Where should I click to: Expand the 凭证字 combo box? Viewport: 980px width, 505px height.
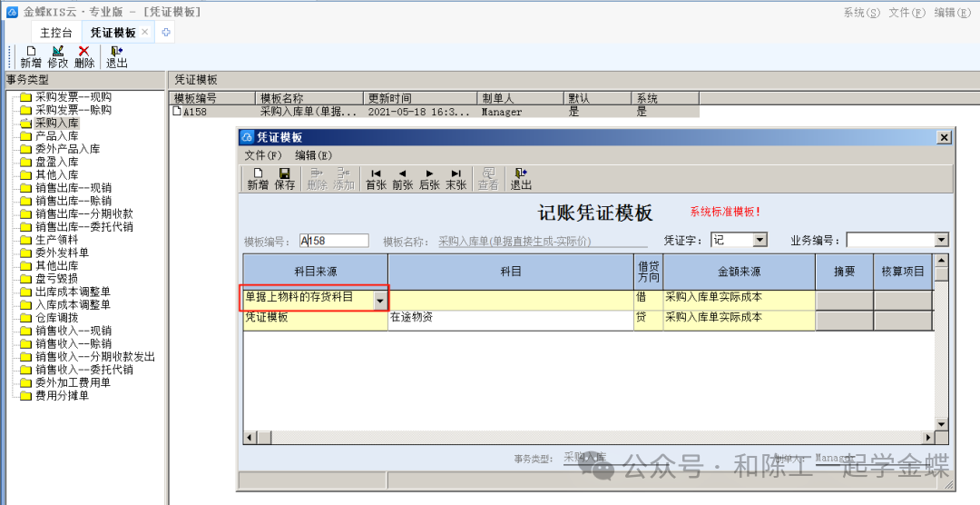[x=759, y=240]
